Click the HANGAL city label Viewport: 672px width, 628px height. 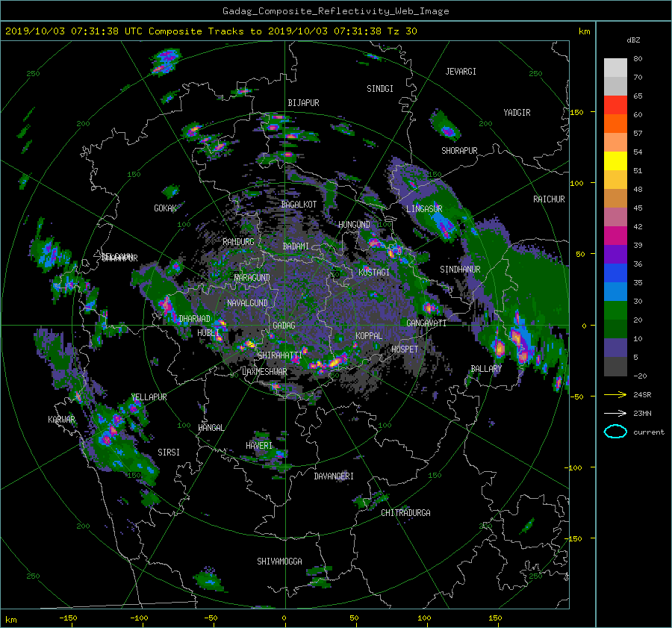pos(211,428)
